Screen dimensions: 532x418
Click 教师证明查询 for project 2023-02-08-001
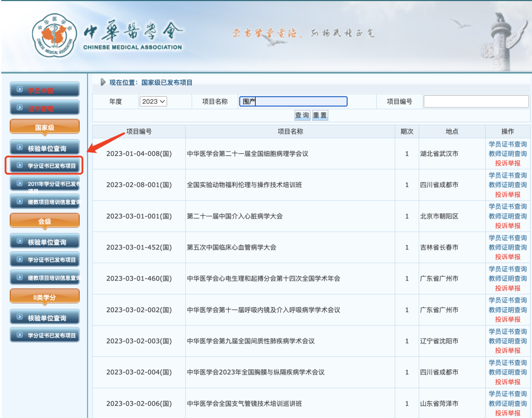(507, 185)
